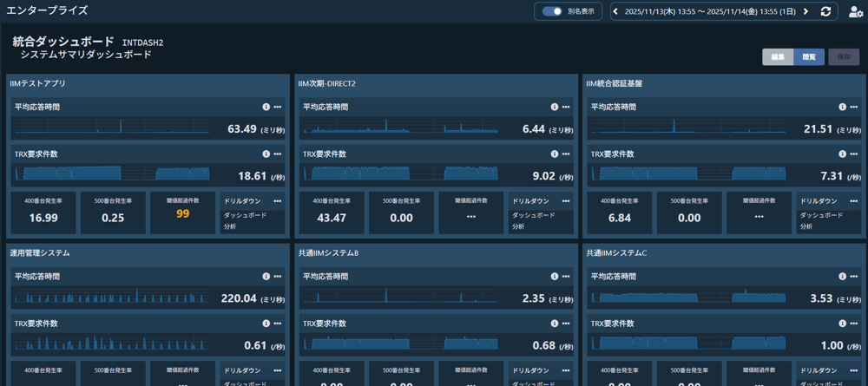The height and width of the screenshot is (386, 868).
Task: Open the ドリルダウン ellipsis menu in IIM統合認証基盤
Action: point(853,200)
